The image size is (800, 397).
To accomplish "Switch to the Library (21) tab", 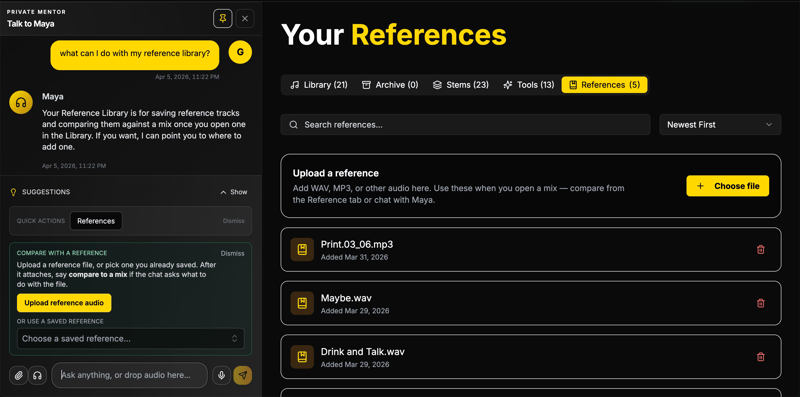I will 319,85.
